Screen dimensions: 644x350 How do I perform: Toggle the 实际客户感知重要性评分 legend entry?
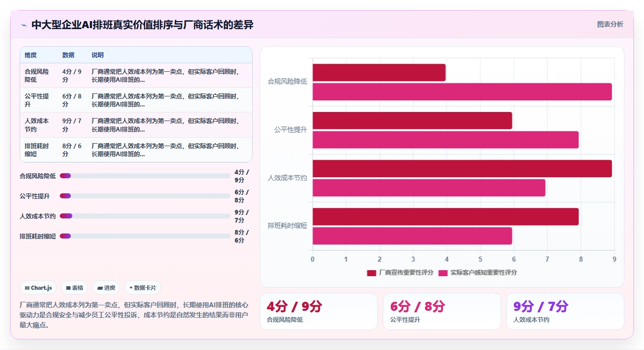[x=478, y=273]
